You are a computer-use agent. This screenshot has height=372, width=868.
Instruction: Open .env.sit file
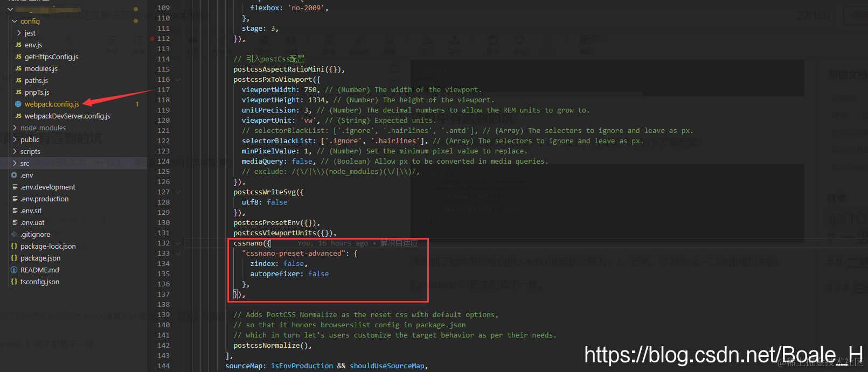coord(31,211)
